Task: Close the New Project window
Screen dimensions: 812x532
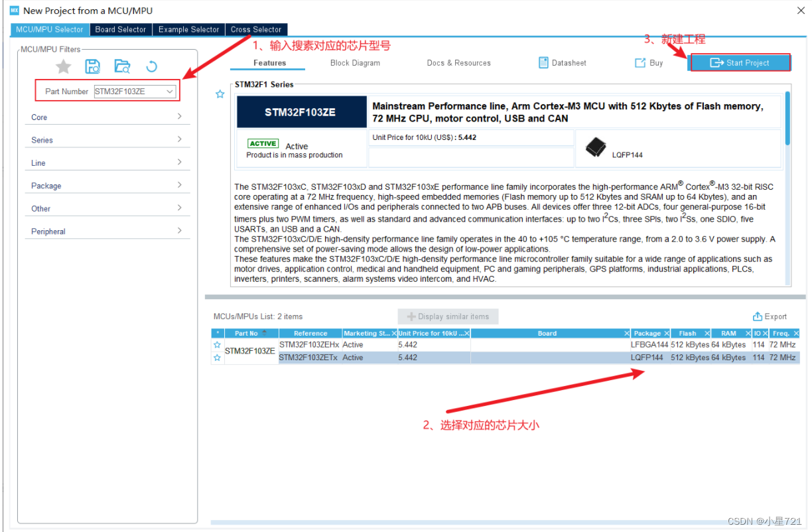Action: [801, 10]
